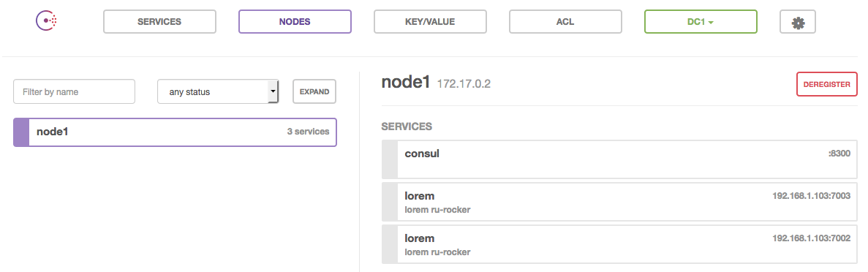868x272 pixels.
Task: Open the lorem service on port 7002
Action: point(619,243)
